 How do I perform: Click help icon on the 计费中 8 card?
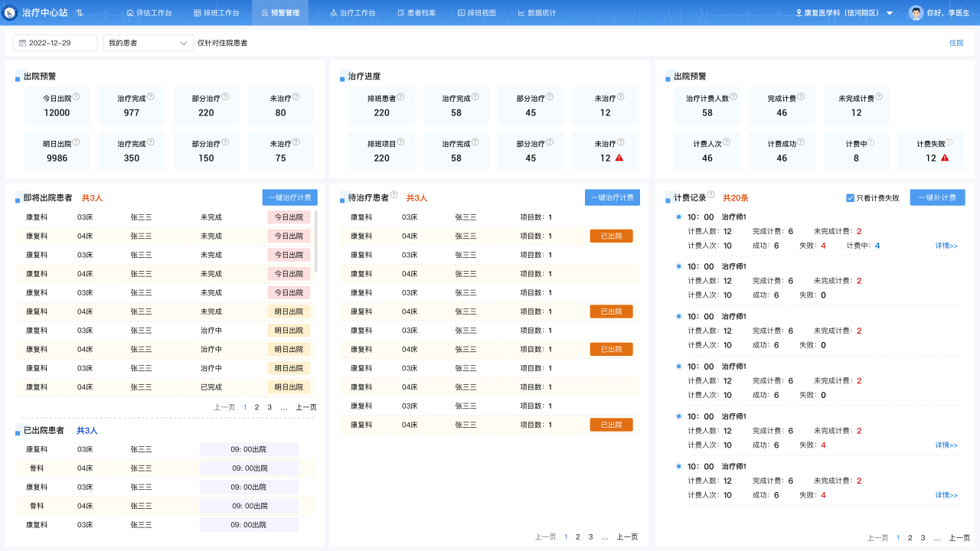coord(871,142)
